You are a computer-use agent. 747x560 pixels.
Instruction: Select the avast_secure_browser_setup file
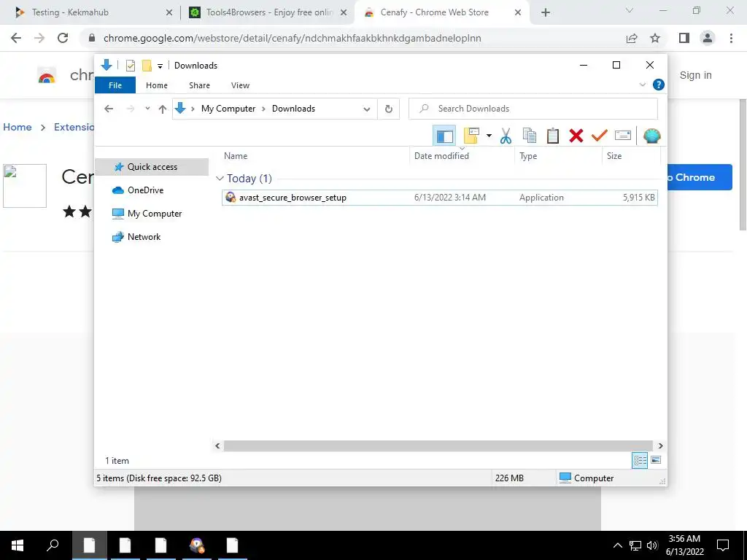click(439, 197)
